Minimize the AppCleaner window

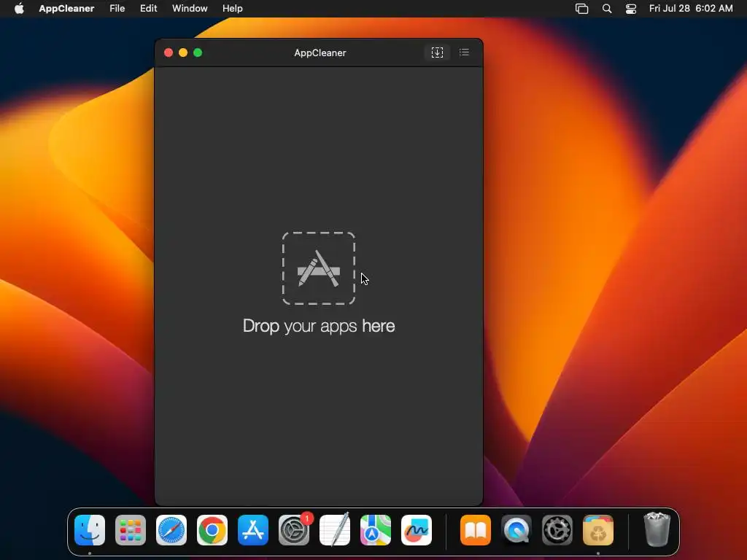[x=183, y=52]
